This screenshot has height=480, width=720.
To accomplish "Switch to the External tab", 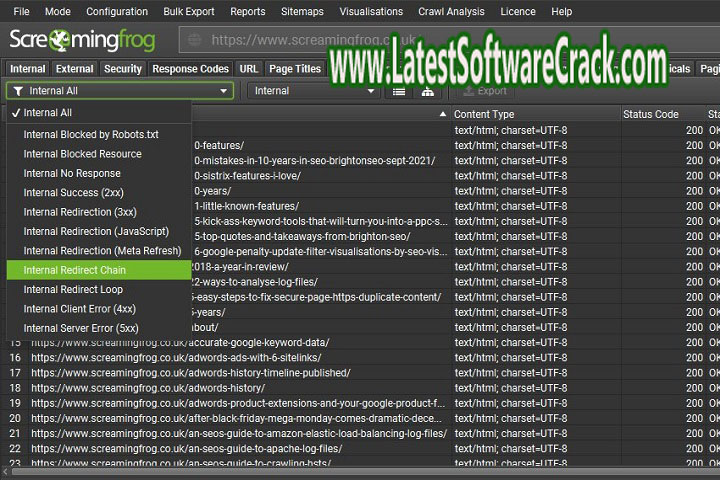I will [x=74, y=69].
